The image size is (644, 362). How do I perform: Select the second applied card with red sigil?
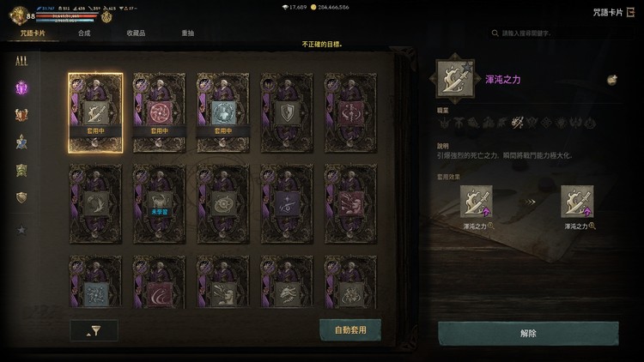click(160, 113)
